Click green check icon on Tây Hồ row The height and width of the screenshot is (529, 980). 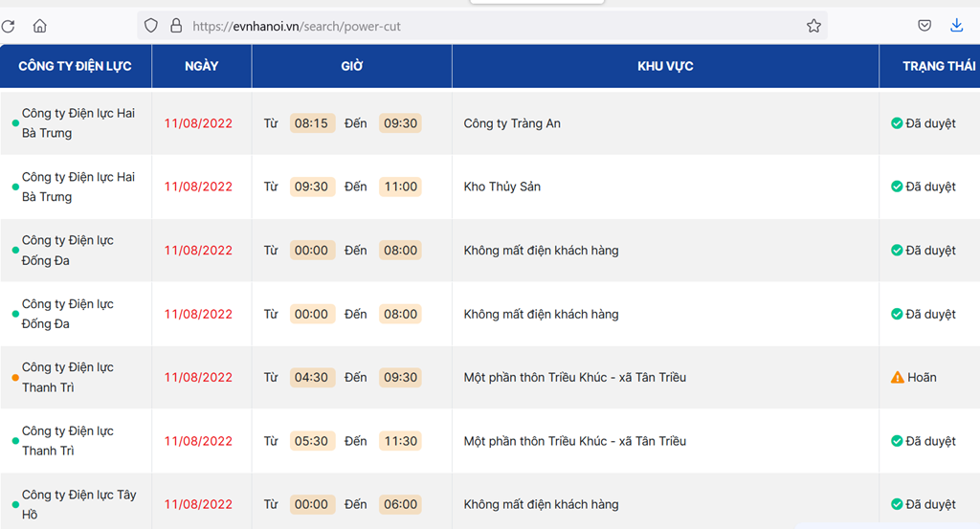coord(897,504)
